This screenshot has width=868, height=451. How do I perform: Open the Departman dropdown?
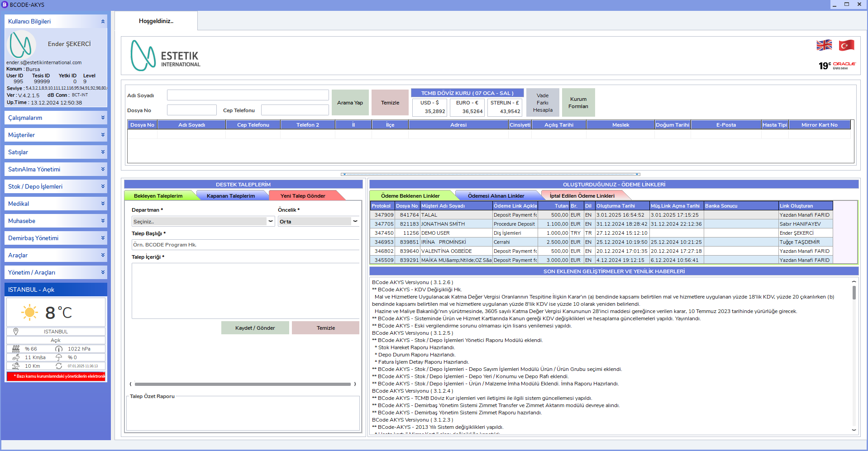point(203,222)
